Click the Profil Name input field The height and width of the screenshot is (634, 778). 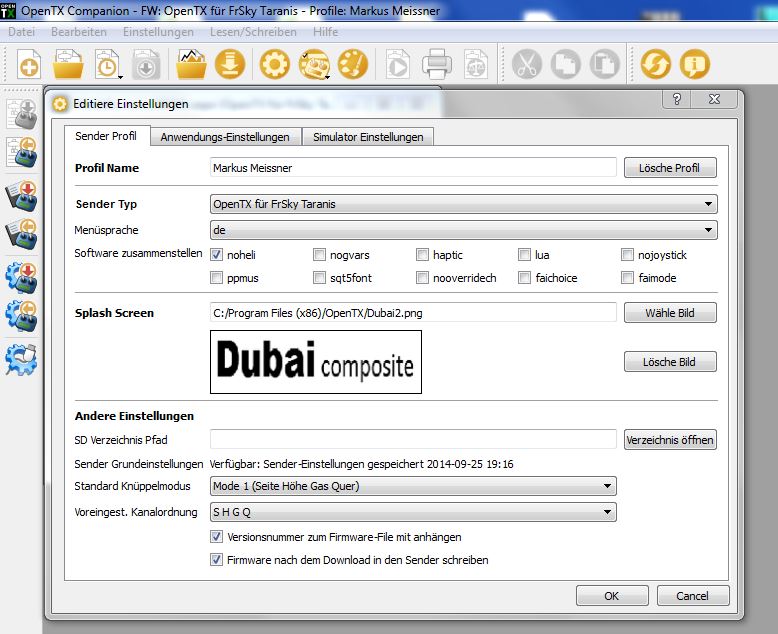point(413,168)
